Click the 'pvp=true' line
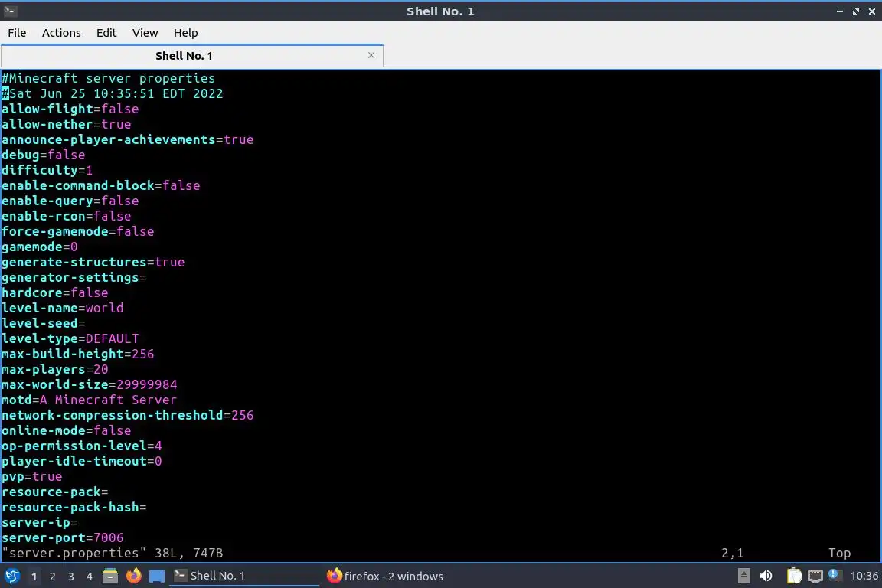Image resolution: width=882 pixels, height=588 pixels. click(32, 476)
